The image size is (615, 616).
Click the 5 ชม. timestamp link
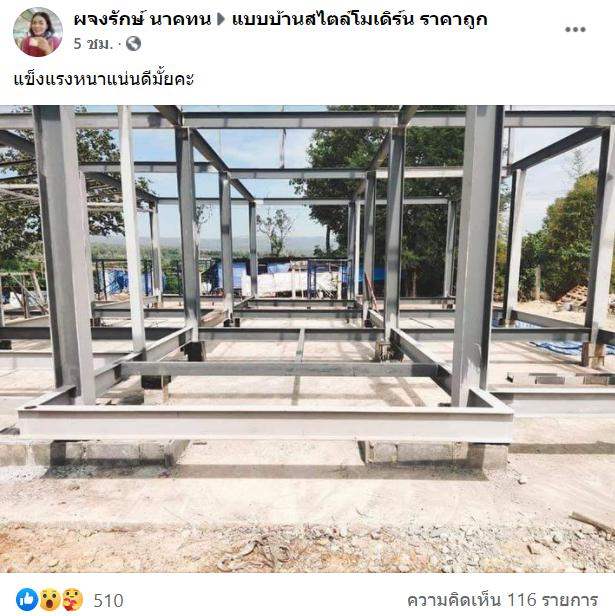point(93,44)
